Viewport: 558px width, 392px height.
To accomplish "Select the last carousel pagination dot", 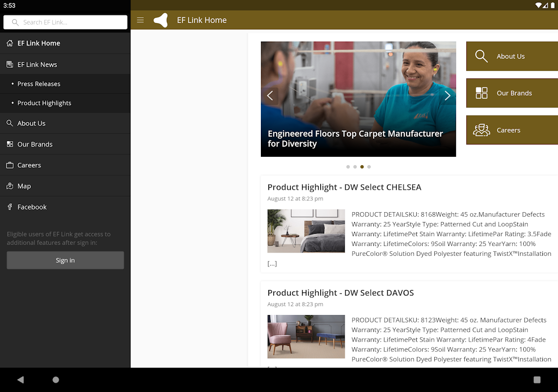I will pos(369,167).
